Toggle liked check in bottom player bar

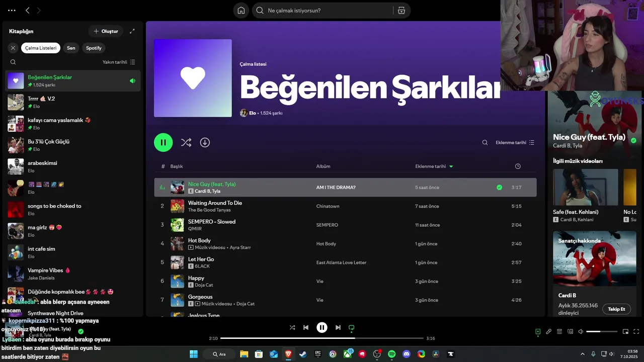point(81,331)
